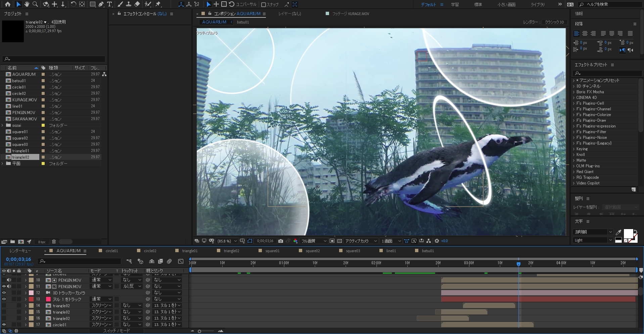Expand the sozai folder in the project panel
Image resolution: width=644 pixels, height=334 pixels.
click(3, 125)
